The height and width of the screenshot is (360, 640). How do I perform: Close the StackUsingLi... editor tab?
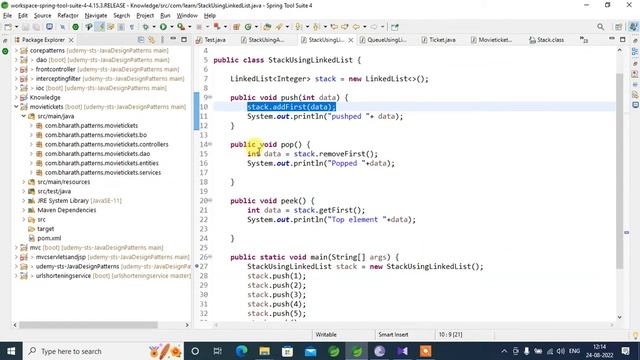[351, 40]
